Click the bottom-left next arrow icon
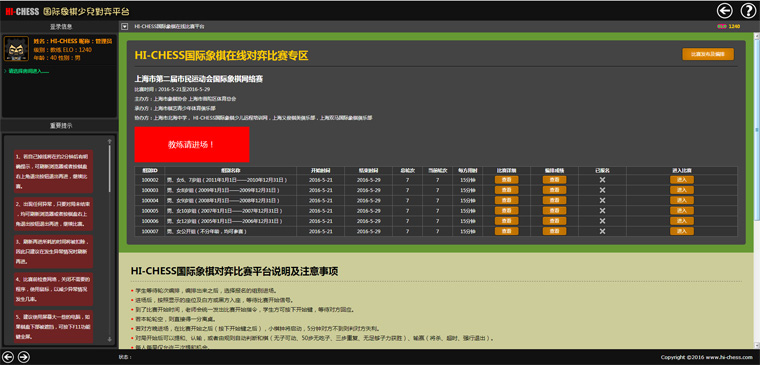Screen dimensions: 760x365 pyautogui.click(x=23, y=357)
